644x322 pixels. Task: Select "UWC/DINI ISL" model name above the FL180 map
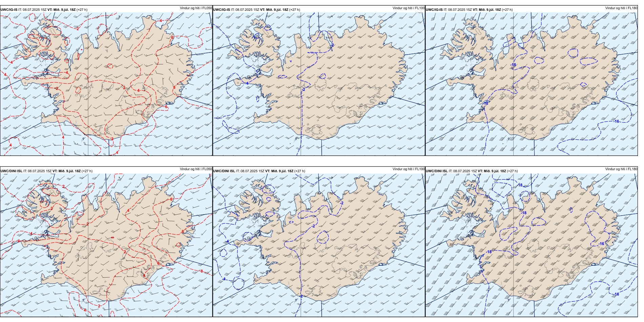(x=437, y=171)
